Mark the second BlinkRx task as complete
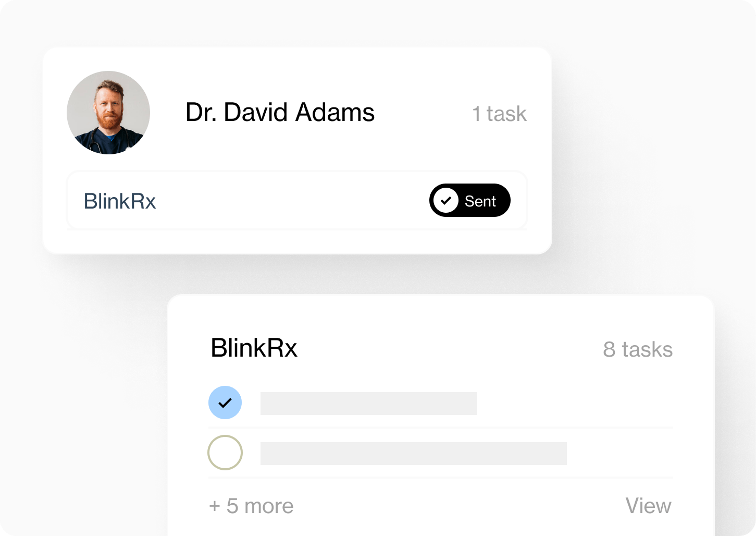 pos(225,453)
